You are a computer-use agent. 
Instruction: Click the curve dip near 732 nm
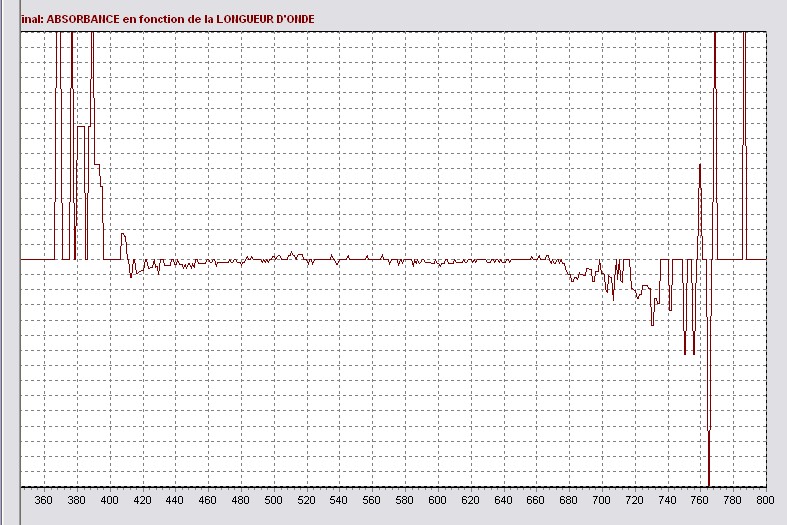pyautogui.click(x=652, y=322)
